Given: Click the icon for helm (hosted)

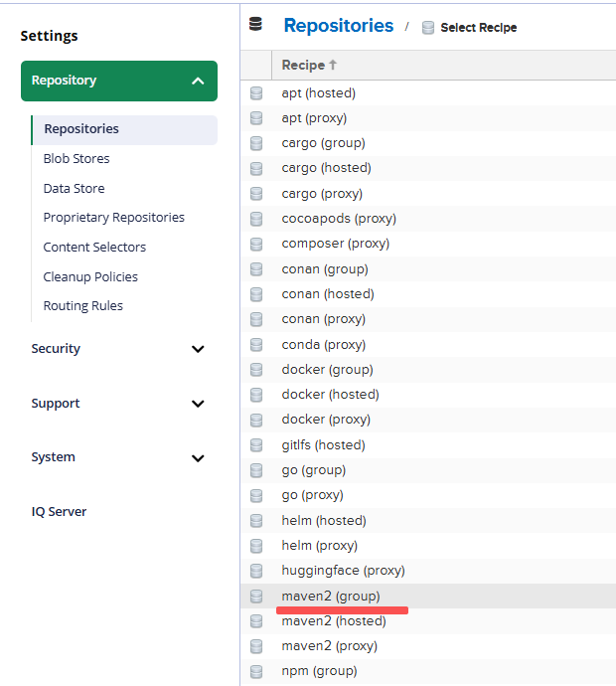Looking at the screenshot, I should coord(256,521).
